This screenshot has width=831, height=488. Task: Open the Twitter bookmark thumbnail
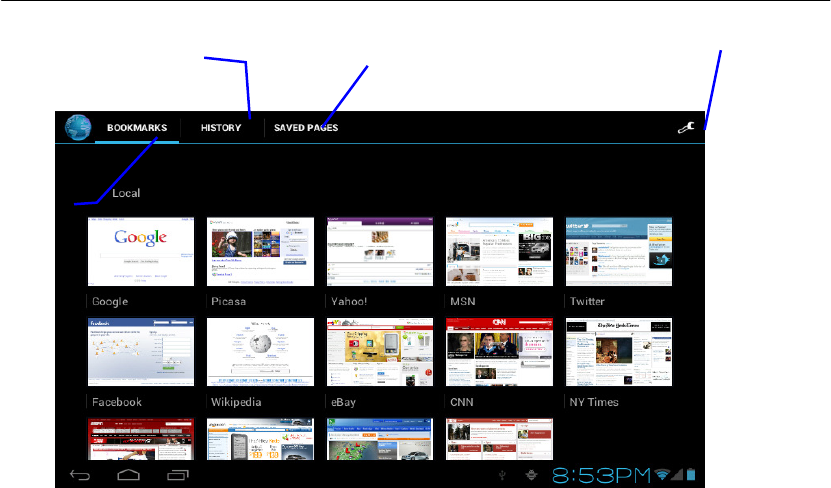[619, 252]
